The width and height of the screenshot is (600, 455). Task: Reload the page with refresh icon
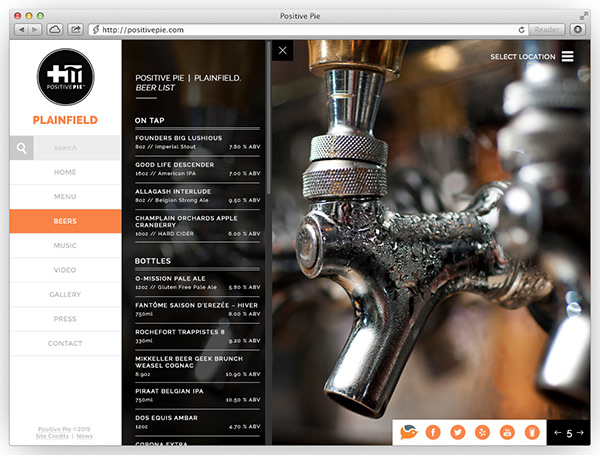pos(521,29)
